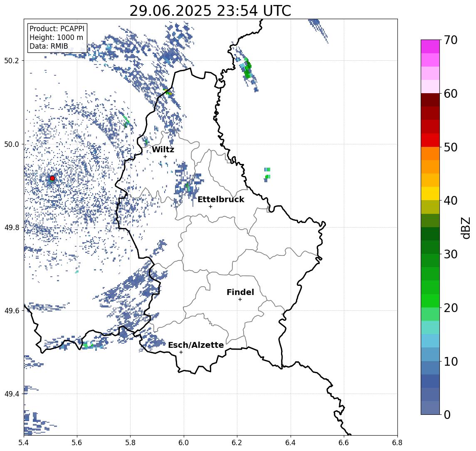Click the bright green band just above 20 dBZ

click(430, 300)
